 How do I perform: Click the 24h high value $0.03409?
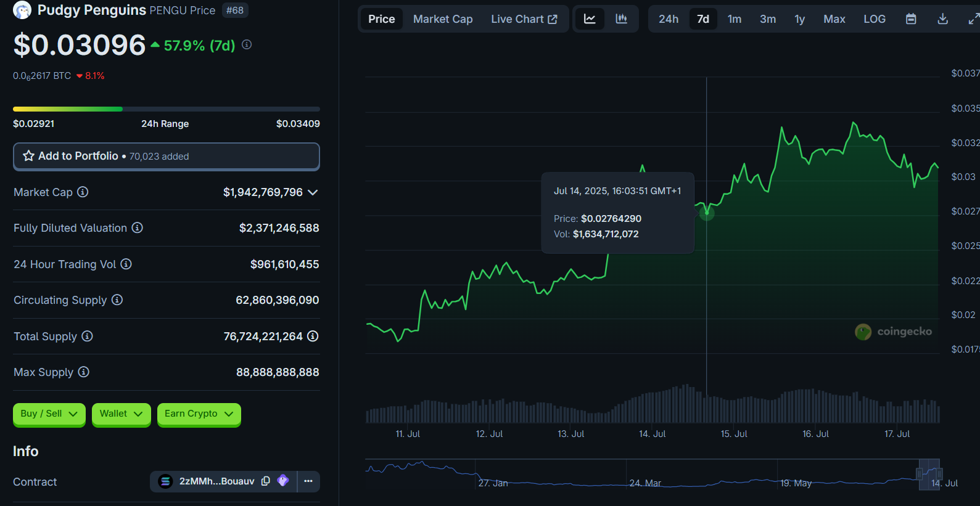[298, 124]
